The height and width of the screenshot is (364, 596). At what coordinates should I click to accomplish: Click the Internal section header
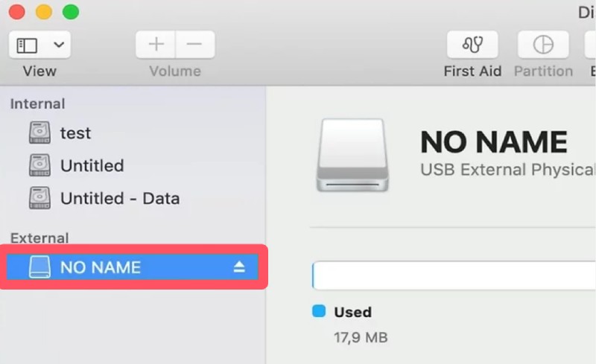pyautogui.click(x=37, y=104)
